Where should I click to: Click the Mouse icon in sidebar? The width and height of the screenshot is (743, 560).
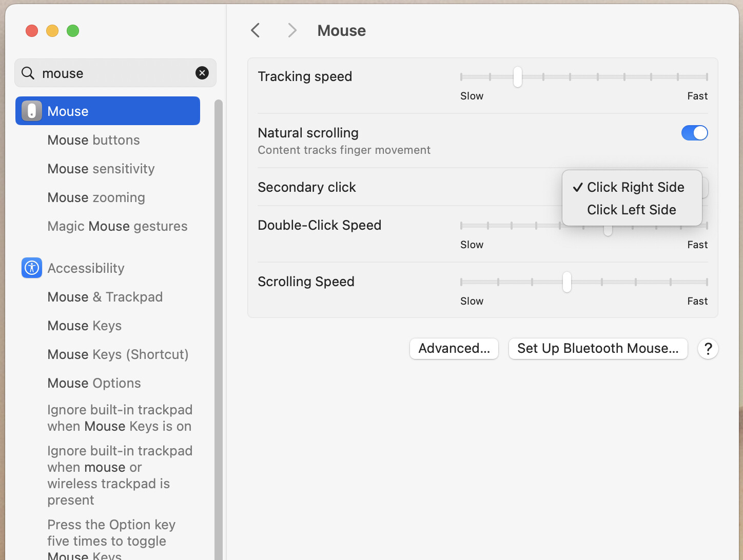click(32, 111)
